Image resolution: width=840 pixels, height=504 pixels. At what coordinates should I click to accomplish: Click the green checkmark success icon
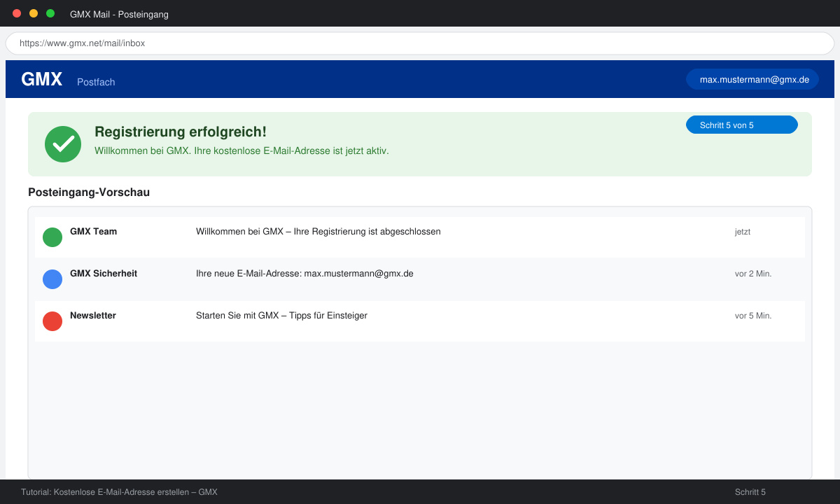tap(63, 144)
